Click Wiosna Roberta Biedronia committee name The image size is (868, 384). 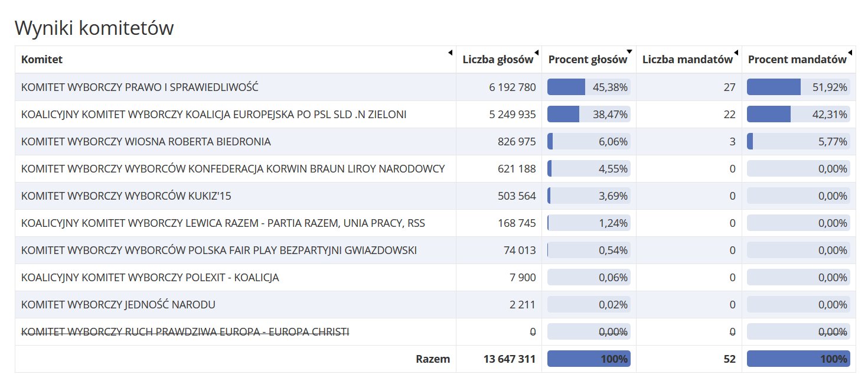(x=146, y=142)
